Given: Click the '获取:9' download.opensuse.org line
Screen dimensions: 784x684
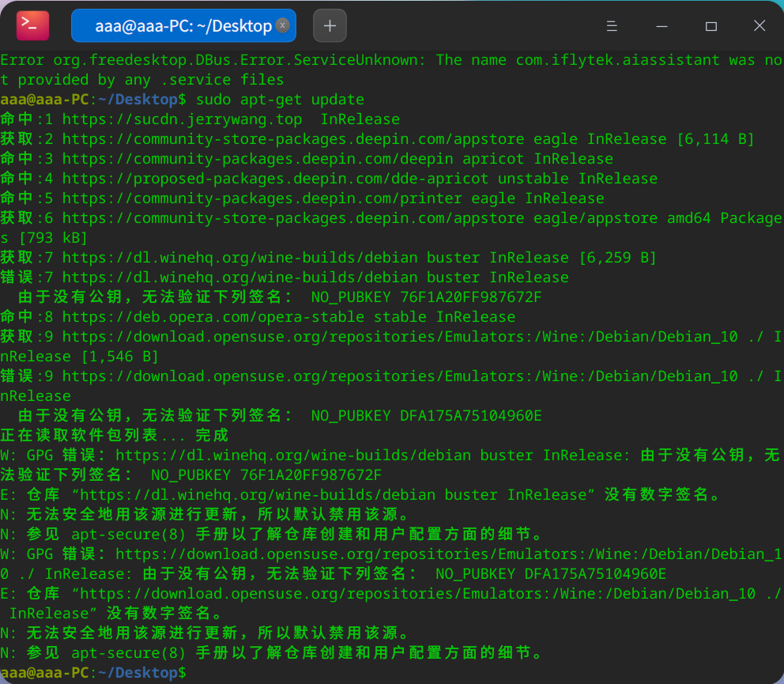Looking at the screenshot, I should point(392,347).
